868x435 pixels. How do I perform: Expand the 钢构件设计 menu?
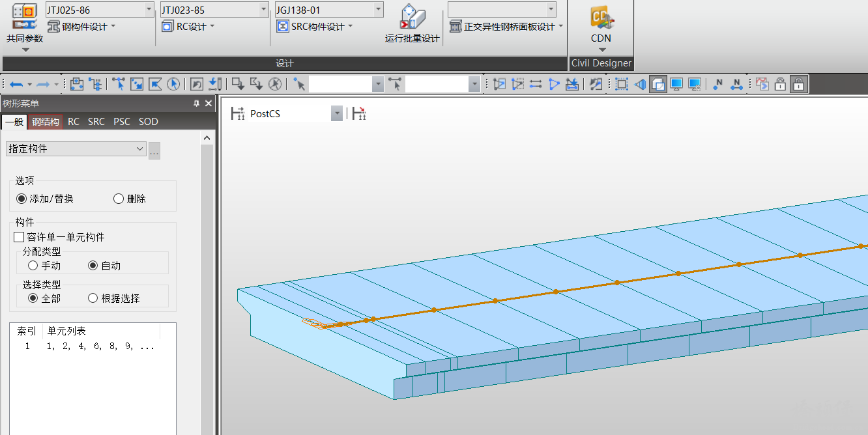coord(81,27)
